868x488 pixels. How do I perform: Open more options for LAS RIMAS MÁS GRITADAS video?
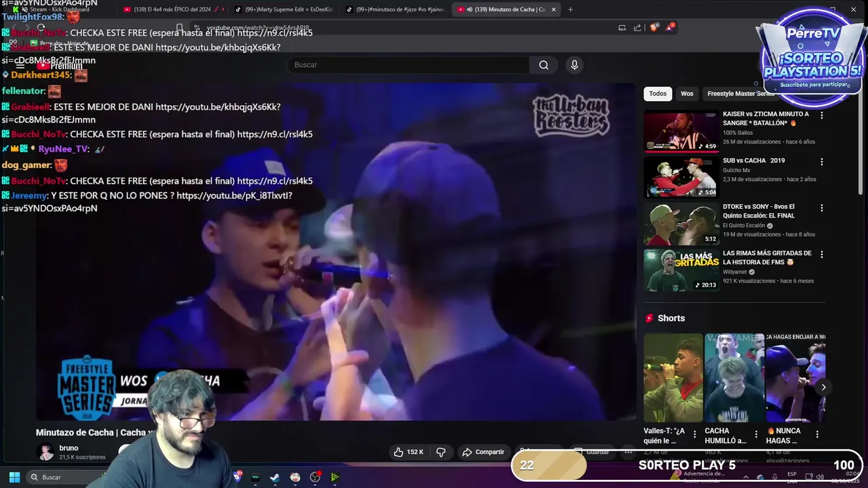pos(822,255)
